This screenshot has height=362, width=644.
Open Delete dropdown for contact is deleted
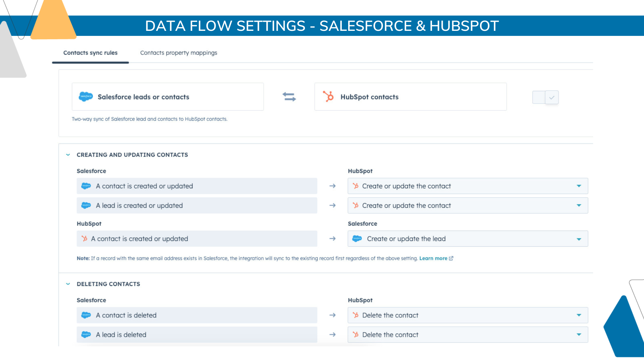(x=468, y=315)
